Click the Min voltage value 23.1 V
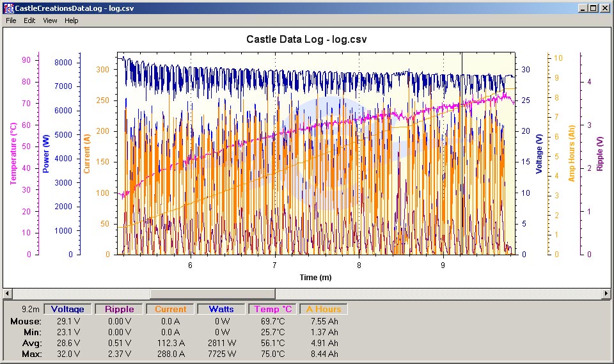This screenshot has width=614, height=364. click(68, 332)
